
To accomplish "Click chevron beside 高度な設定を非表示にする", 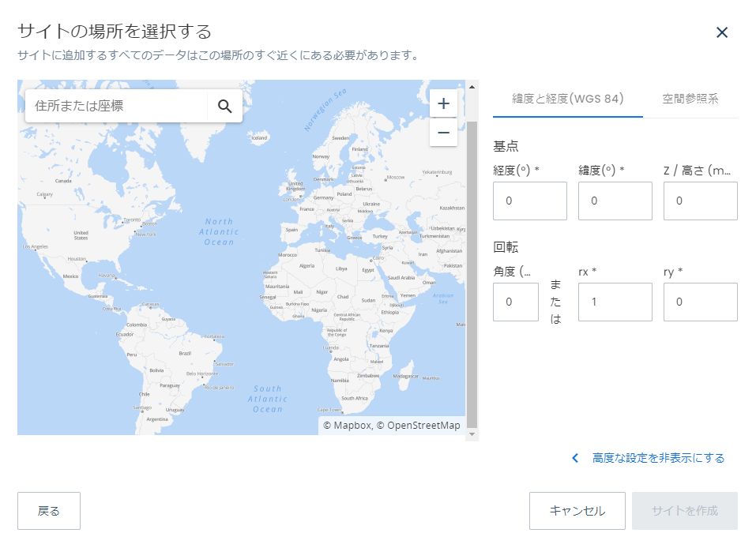I will point(575,458).
